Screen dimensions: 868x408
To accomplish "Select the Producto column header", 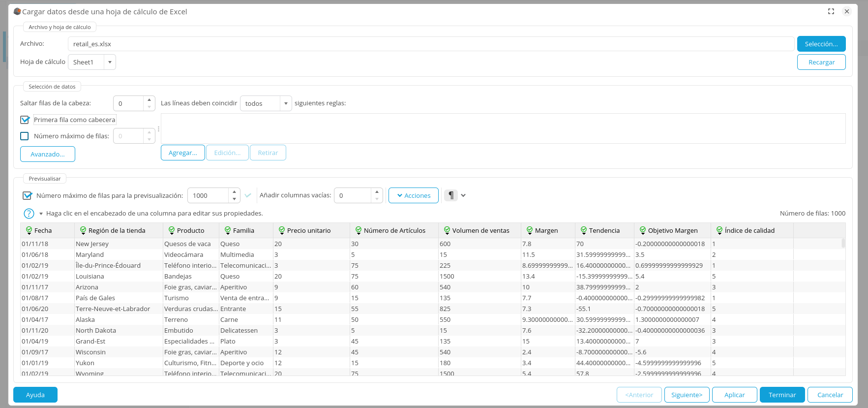I will tap(190, 230).
